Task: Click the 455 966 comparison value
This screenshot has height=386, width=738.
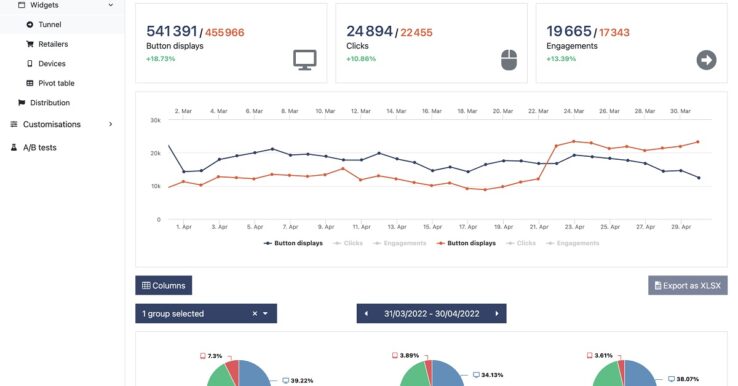Action: point(225,32)
